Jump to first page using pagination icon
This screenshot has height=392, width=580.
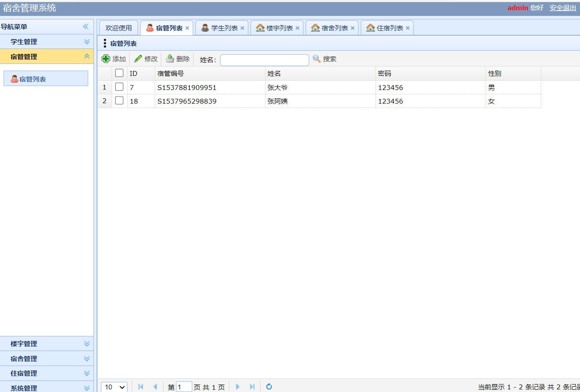click(141, 386)
